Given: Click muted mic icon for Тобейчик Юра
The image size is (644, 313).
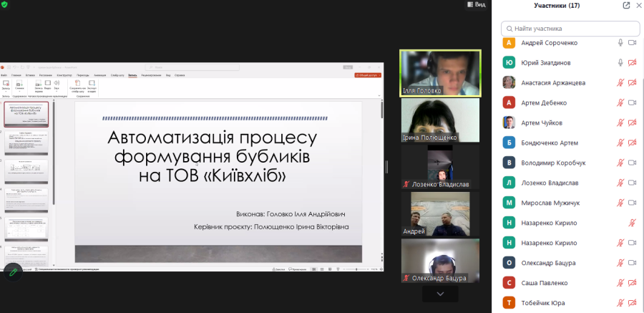Looking at the screenshot, I should 620,303.
